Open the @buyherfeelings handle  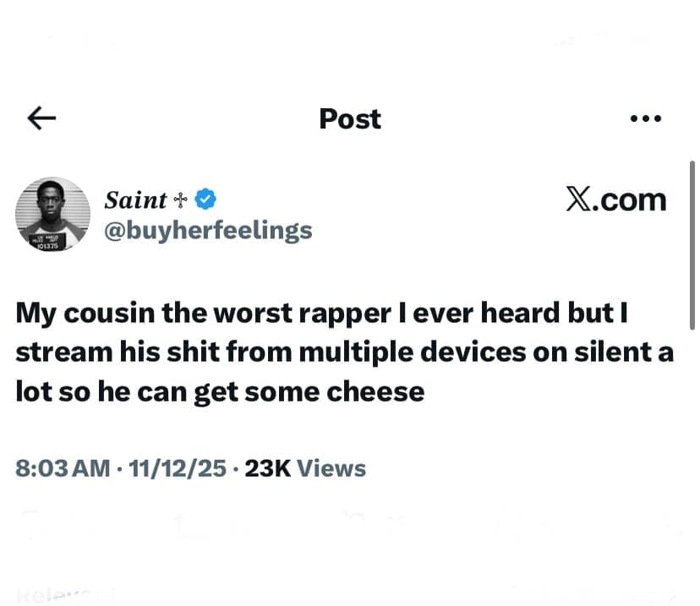(207, 229)
